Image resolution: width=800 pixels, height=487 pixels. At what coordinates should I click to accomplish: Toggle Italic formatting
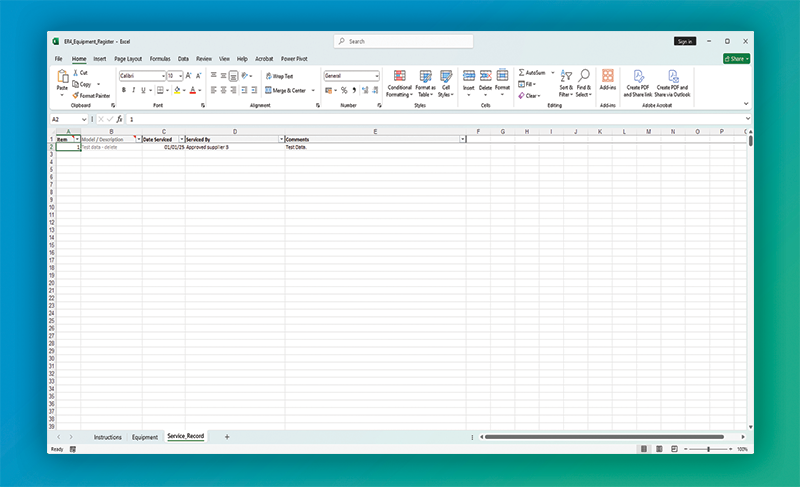134,90
